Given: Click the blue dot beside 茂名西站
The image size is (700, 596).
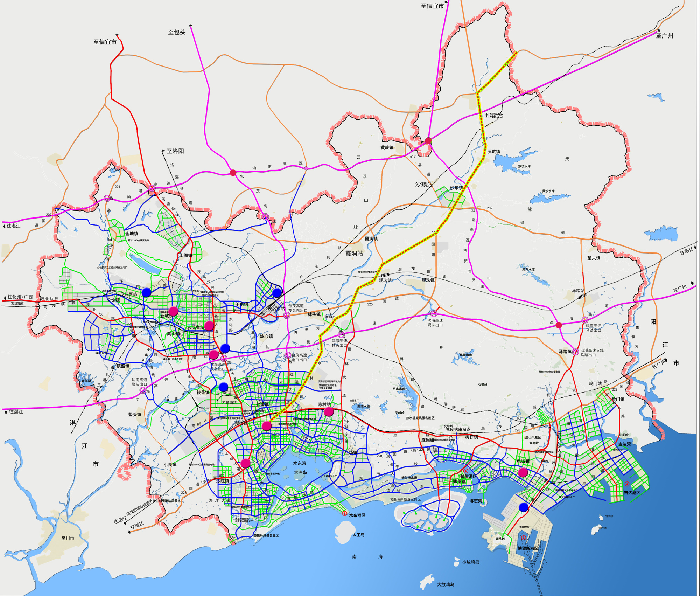Looking at the screenshot, I should 147,292.
